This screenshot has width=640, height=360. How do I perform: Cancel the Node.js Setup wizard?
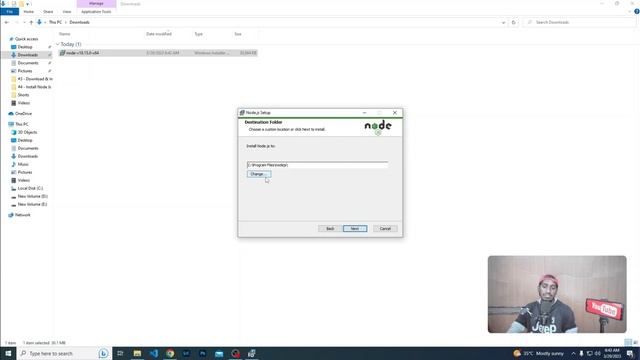coord(385,229)
